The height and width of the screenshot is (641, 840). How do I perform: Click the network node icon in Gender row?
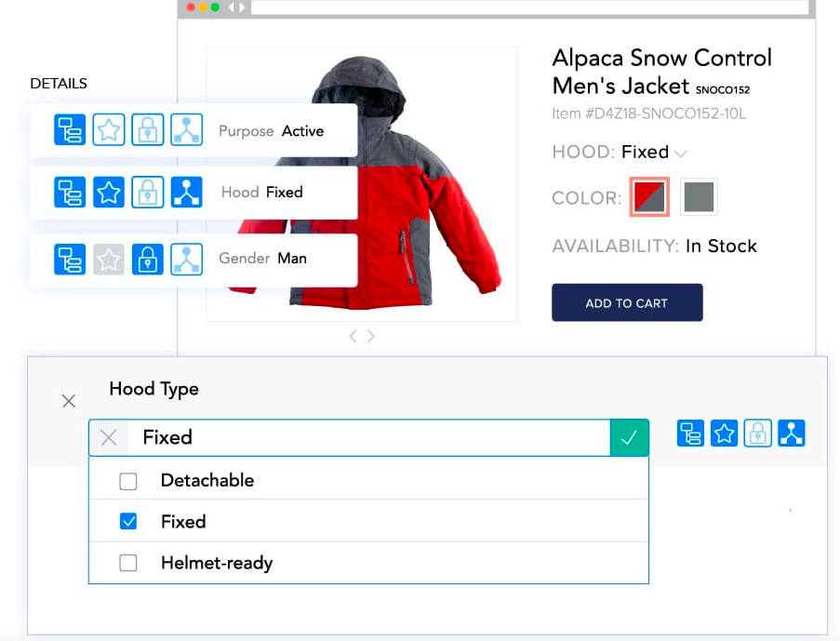(186, 260)
